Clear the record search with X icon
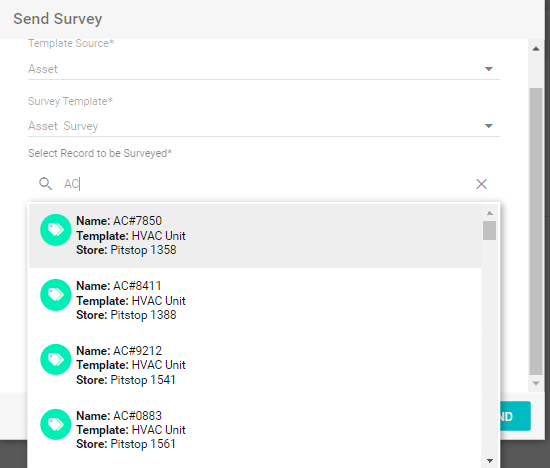This screenshot has height=468, width=550. point(481,184)
